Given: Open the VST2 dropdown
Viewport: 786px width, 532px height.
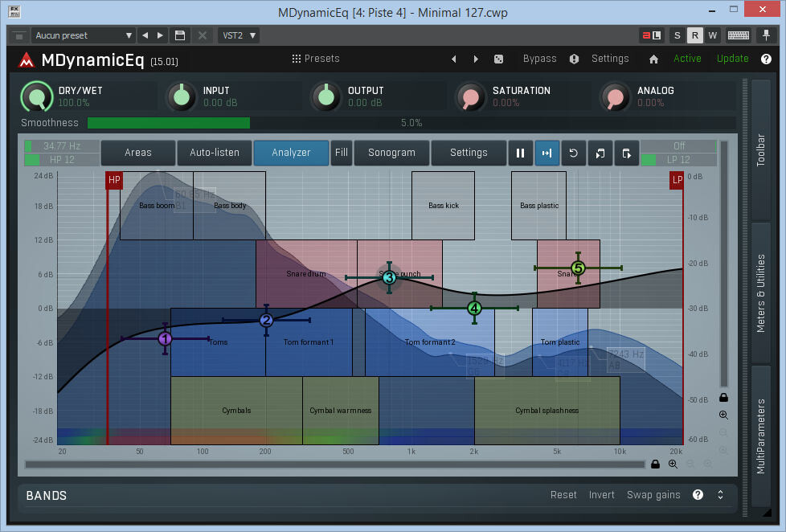Looking at the screenshot, I should point(239,35).
